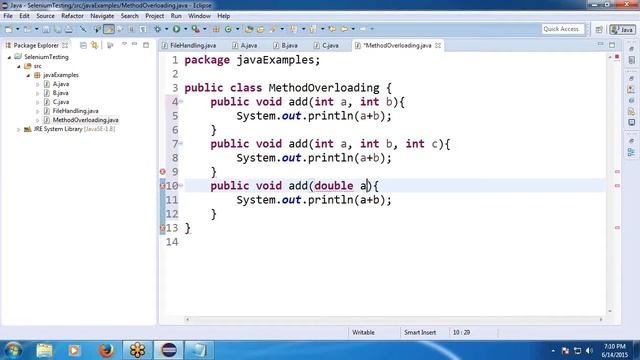Open the Refactor menu

tap(72, 16)
